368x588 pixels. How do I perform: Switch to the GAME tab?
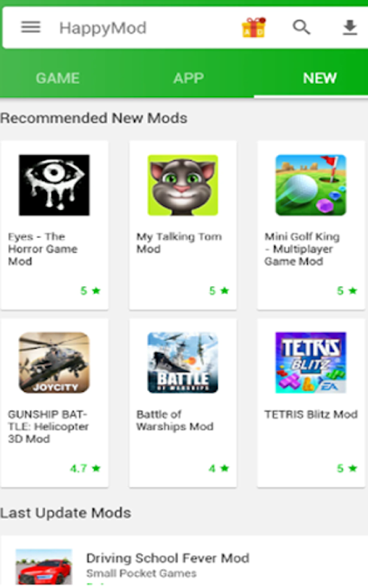pos(58,79)
